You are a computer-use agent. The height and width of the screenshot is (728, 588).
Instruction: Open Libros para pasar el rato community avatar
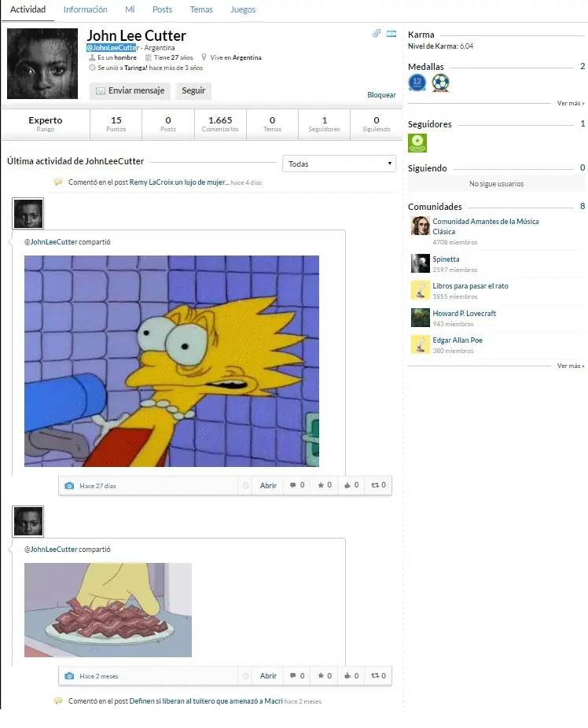(x=421, y=290)
